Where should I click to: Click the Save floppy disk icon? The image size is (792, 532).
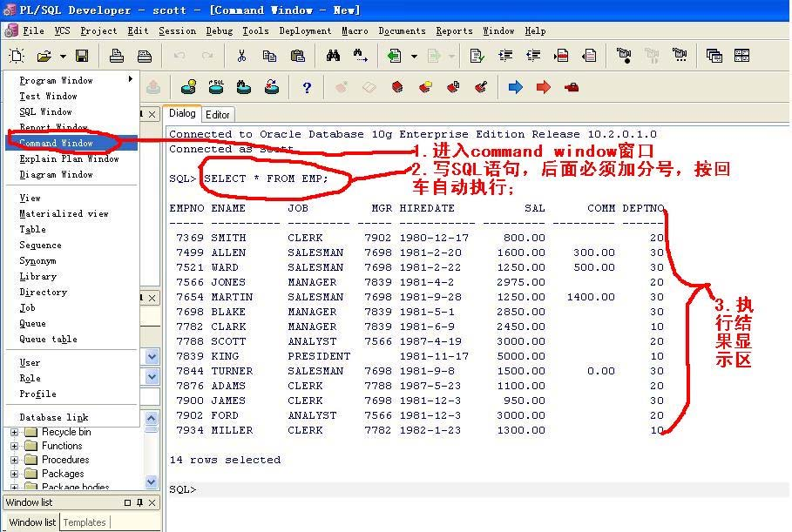(82, 56)
